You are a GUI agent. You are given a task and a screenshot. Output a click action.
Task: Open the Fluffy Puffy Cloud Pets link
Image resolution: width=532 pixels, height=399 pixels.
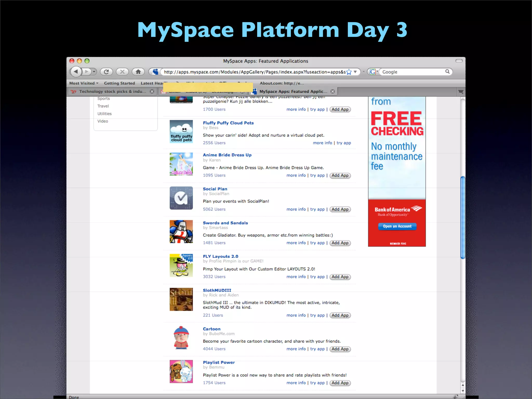pos(228,123)
